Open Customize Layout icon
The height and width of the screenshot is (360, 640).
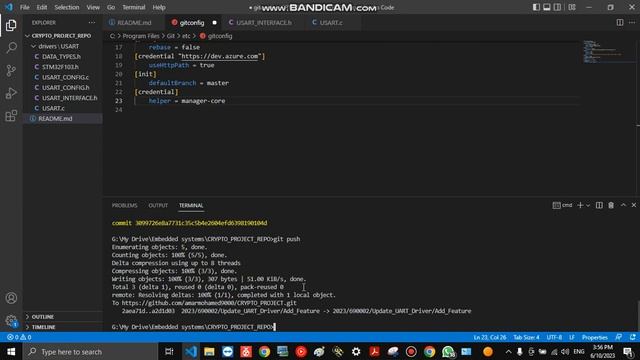572,7
